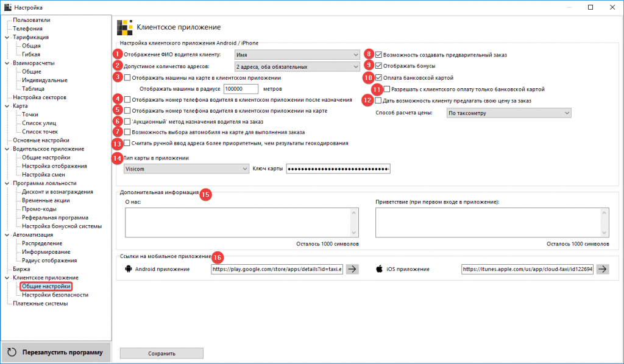Toggle show driver phone after assignment checkbox
The width and height of the screenshot is (624, 364).
pos(127,100)
